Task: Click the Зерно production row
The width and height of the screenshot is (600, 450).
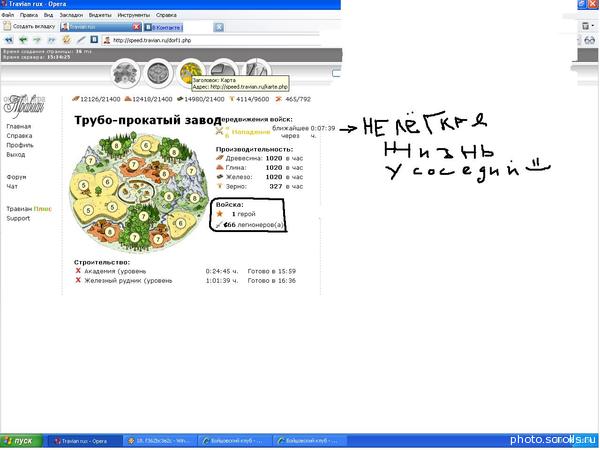Action: tap(259, 187)
